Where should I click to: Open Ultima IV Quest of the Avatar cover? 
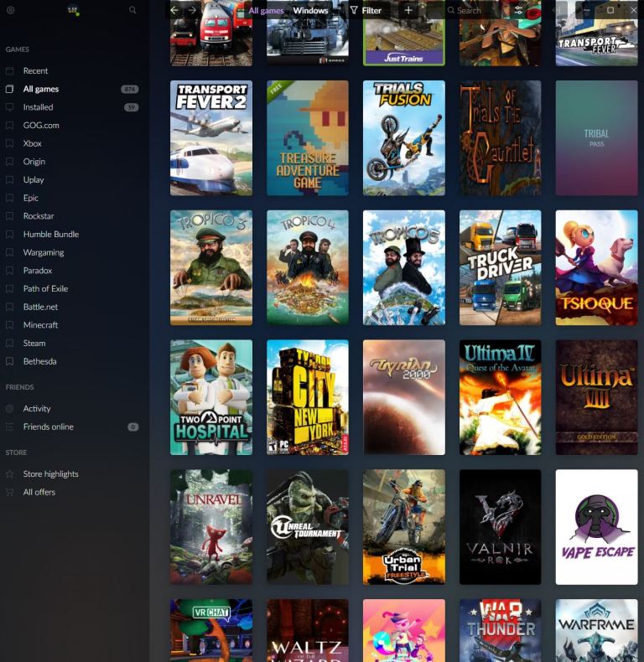[x=501, y=397]
